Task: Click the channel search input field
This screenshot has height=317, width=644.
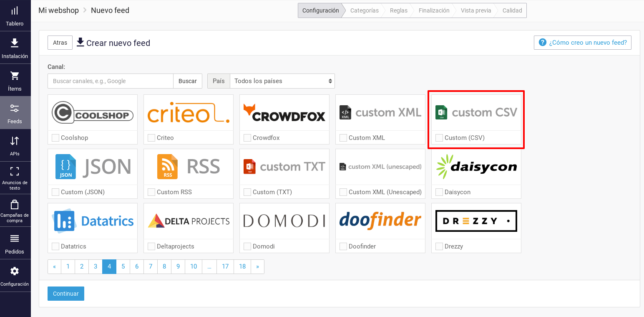Action: pyautogui.click(x=110, y=81)
